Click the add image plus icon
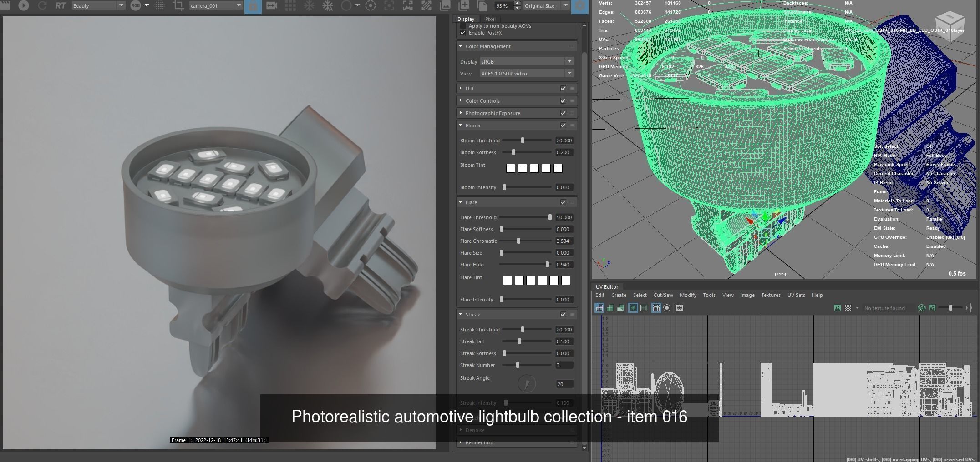This screenshot has width=980, height=462. click(464, 5)
